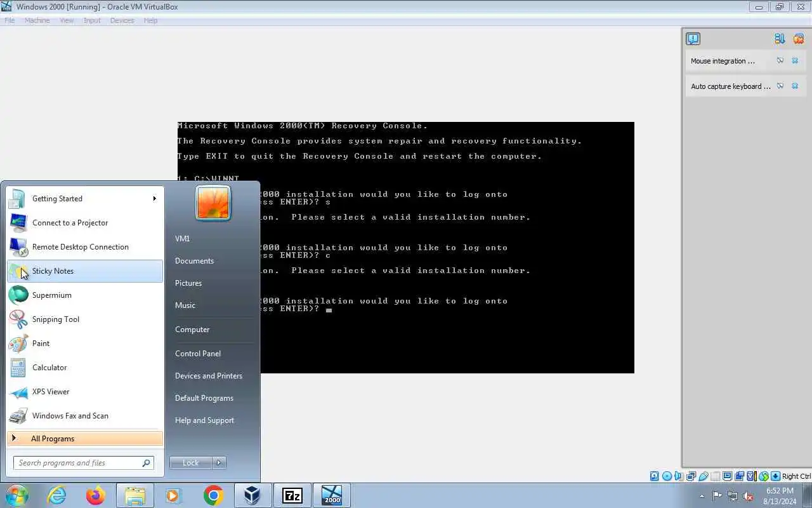This screenshot has width=812, height=508.
Task: Open the File menu in VirtualBox
Action: (x=10, y=20)
